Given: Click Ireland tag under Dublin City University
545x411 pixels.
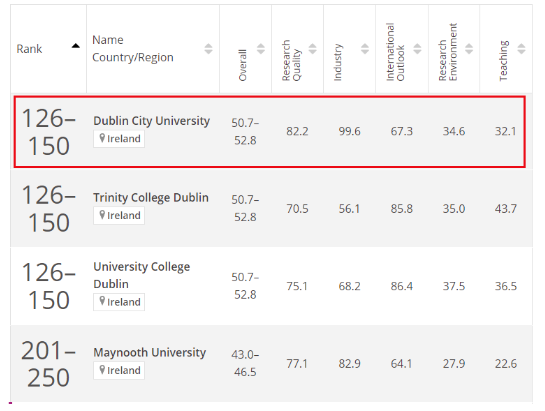Looking at the screenshot, I should point(119,139).
